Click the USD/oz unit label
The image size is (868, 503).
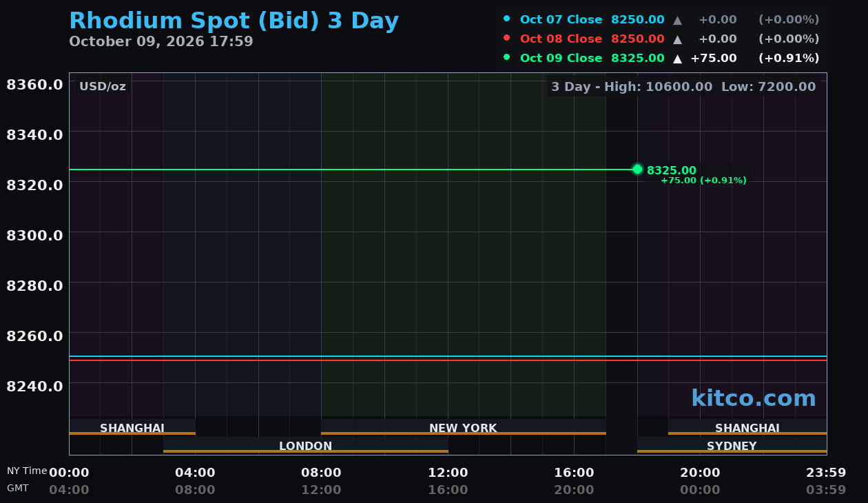pos(103,86)
